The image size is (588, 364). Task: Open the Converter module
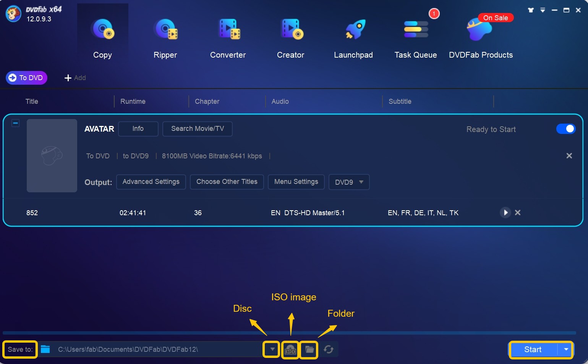point(228,38)
